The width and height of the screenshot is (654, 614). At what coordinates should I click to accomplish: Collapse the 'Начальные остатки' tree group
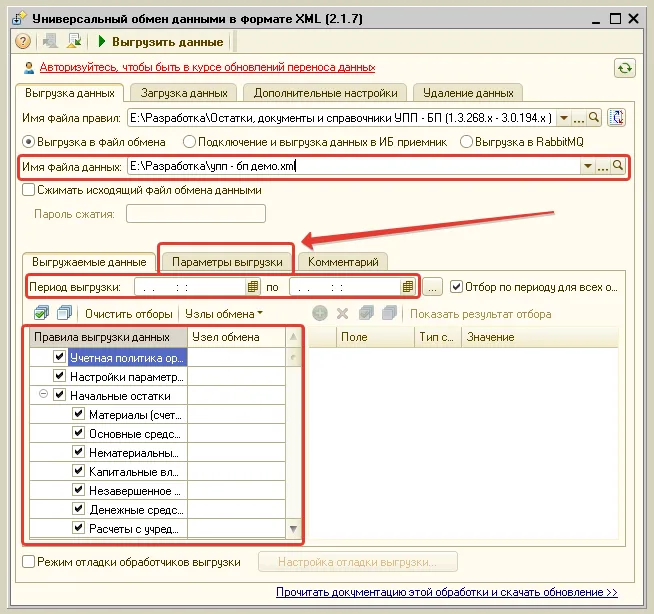[x=43, y=395]
